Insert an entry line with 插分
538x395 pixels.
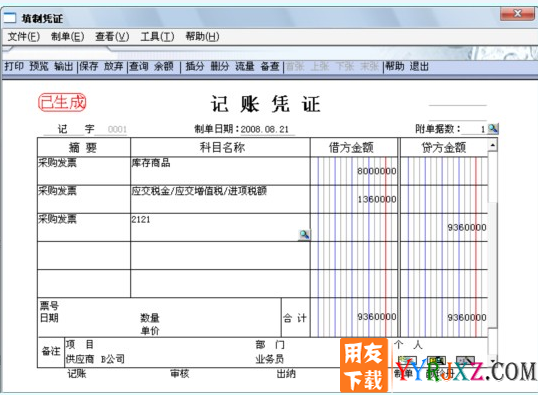[195, 66]
